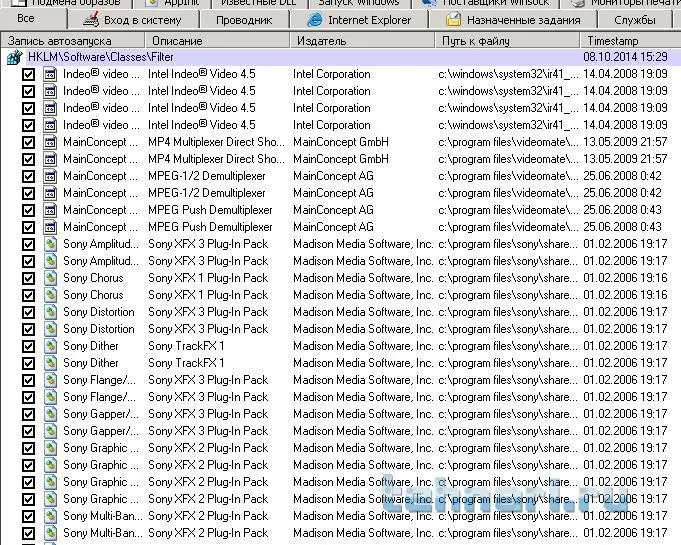This screenshot has width=681, height=545.
Task: Open the Вход в систему tab
Action: [134, 20]
